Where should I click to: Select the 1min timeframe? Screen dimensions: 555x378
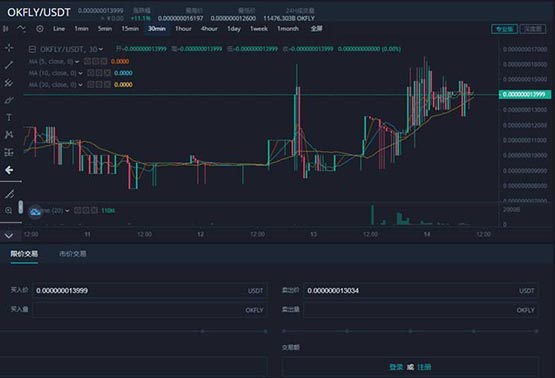[81, 29]
